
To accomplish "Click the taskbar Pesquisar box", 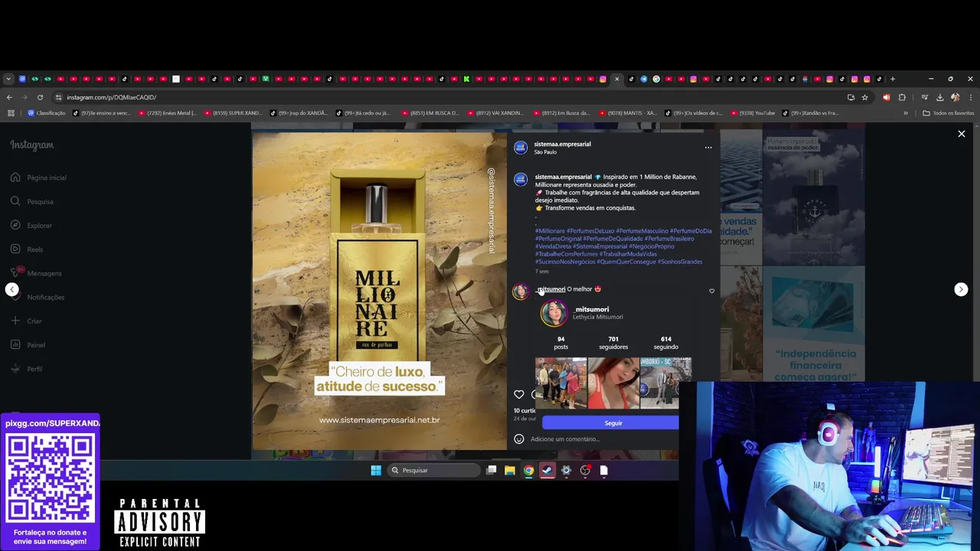I will coord(433,471).
